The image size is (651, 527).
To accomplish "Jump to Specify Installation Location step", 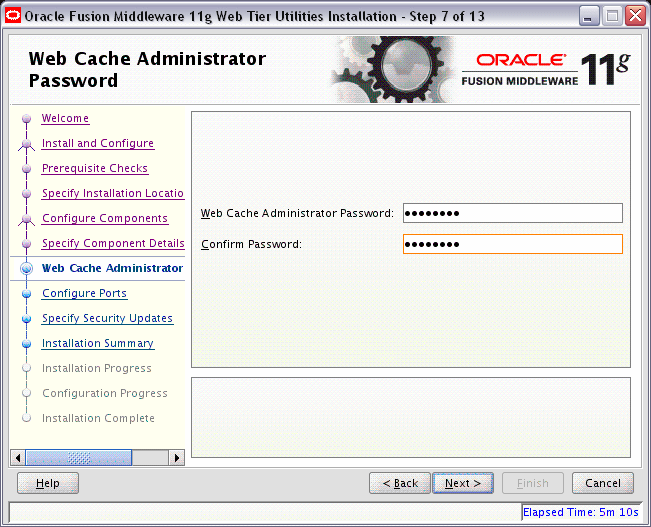I will (x=113, y=193).
